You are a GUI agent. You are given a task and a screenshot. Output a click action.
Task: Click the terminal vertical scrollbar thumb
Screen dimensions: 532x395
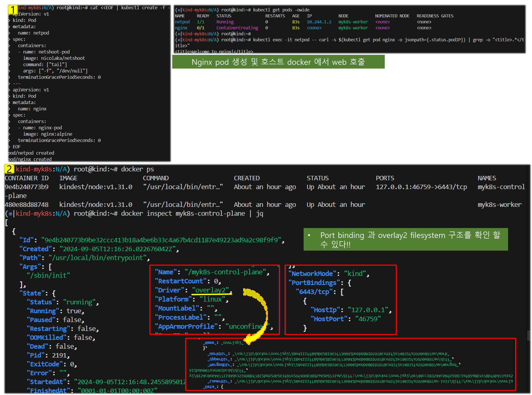click(529, 335)
